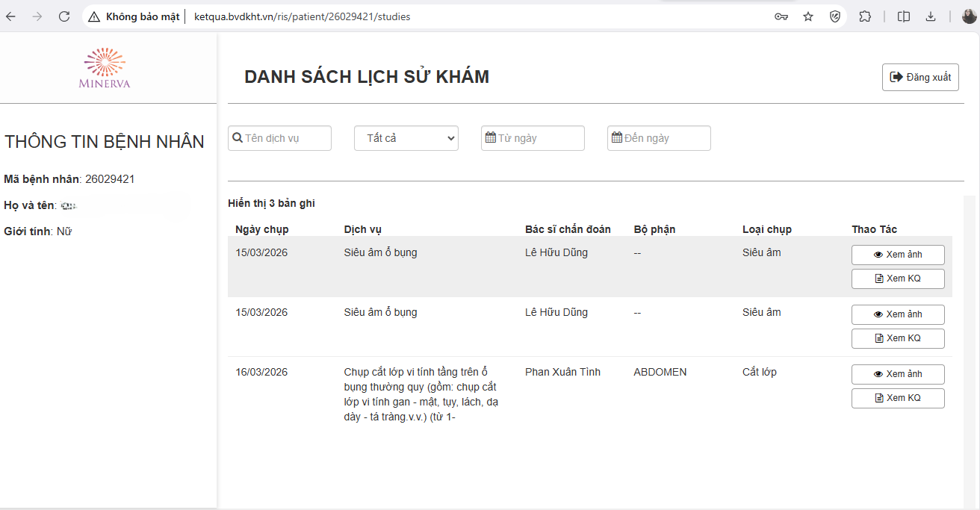Go back with the browser back arrow
980x510 pixels.
click(x=10, y=16)
